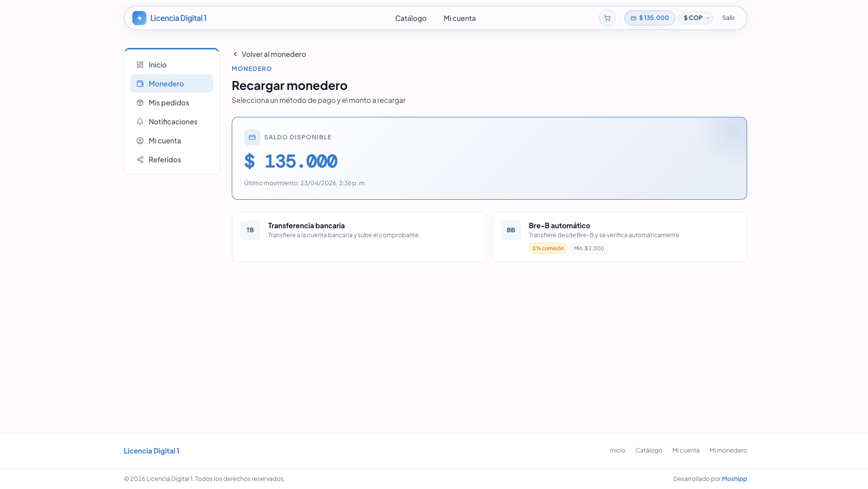The image size is (868, 489).
Task: Click the back chevron next to Volver al monedero
Action: pyautogui.click(x=235, y=54)
